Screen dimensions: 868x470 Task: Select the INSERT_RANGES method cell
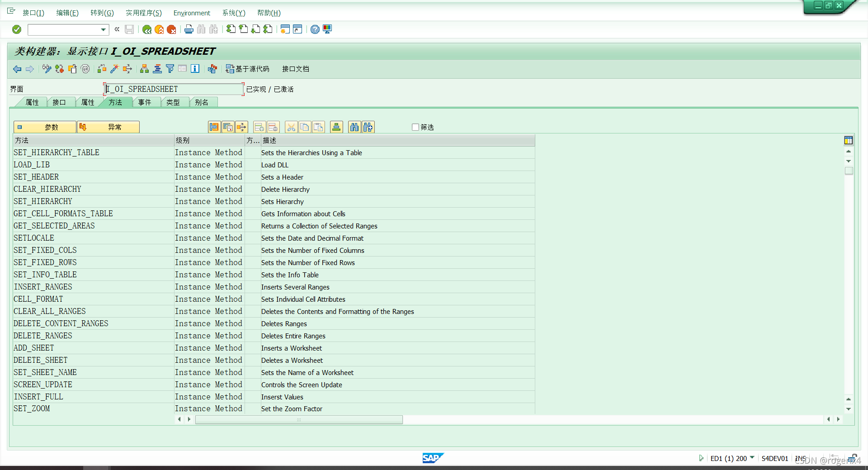point(93,287)
